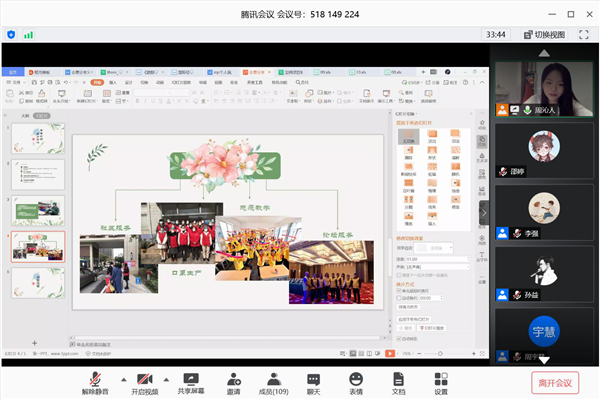Expand video options arrow beside 开启视频
Screen dimensions: 600x400
pyautogui.click(x=166, y=380)
